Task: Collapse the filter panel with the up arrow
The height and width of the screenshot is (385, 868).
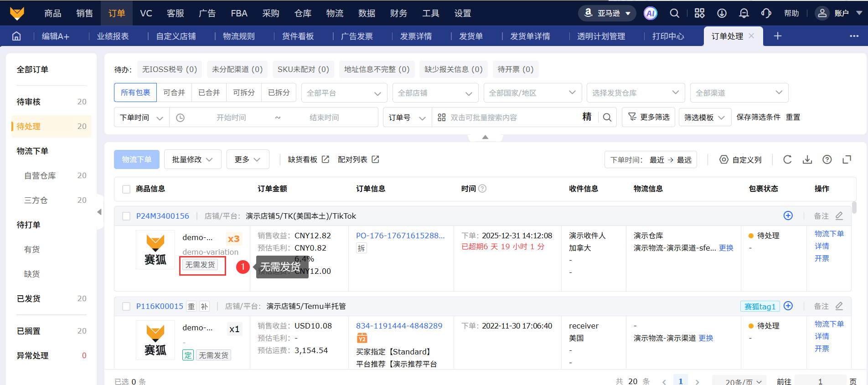Action: coord(486,137)
